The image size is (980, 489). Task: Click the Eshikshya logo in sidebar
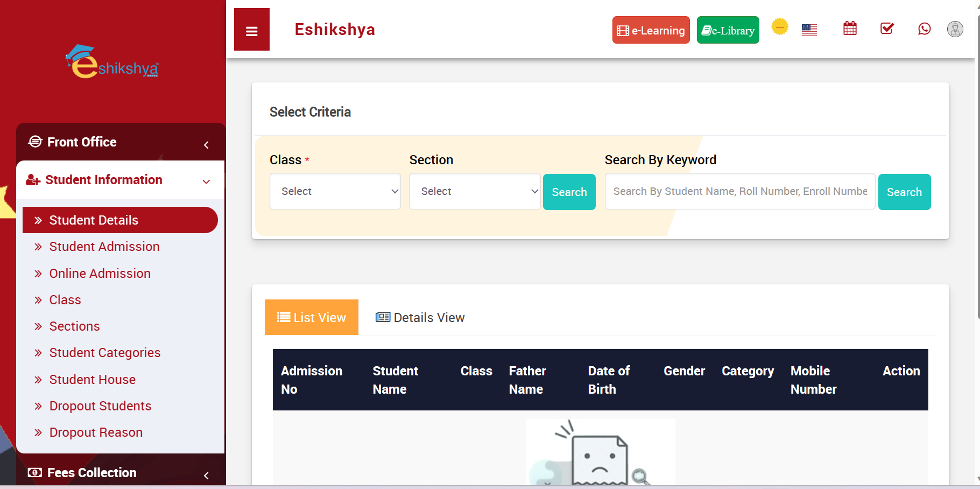[x=112, y=62]
